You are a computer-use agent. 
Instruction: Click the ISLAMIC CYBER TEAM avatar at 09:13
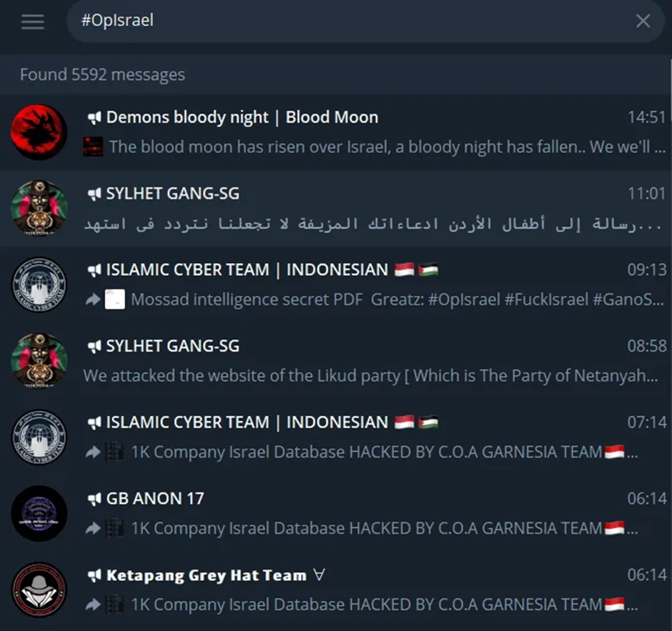[39, 284]
